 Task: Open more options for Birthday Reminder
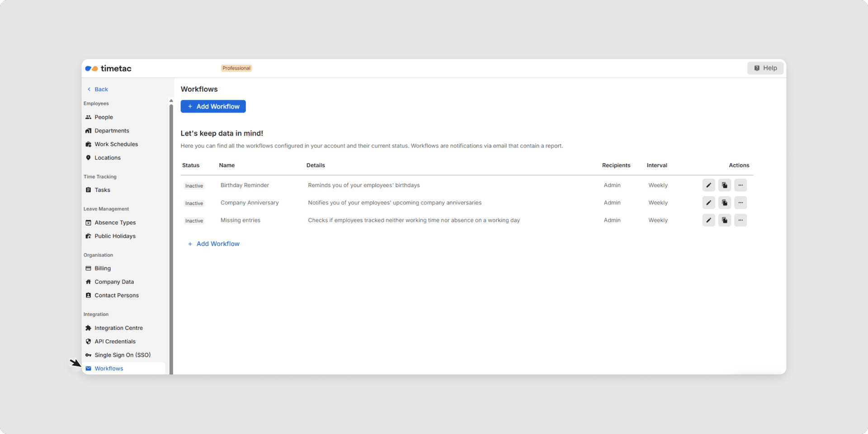[740, 185]
